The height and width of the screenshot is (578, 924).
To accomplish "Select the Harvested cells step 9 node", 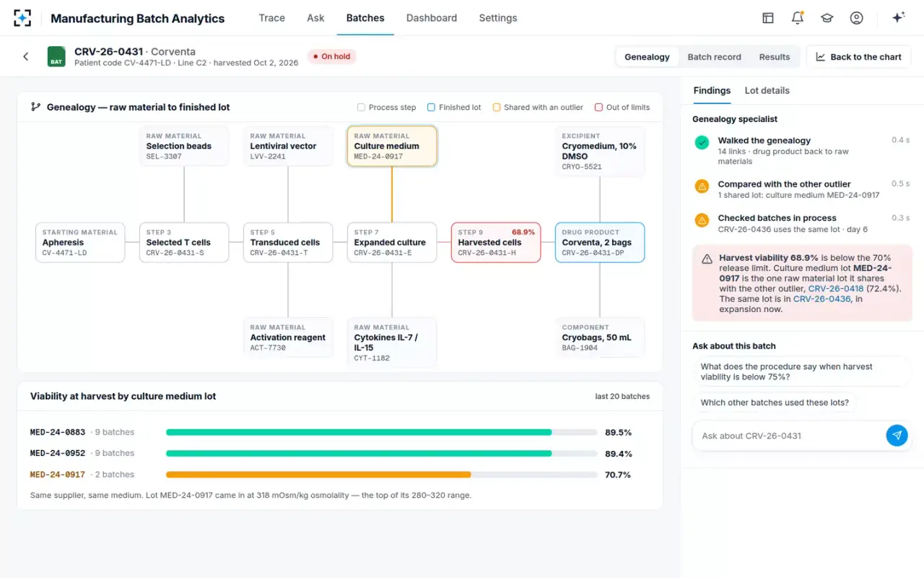I will click(496, 243).
